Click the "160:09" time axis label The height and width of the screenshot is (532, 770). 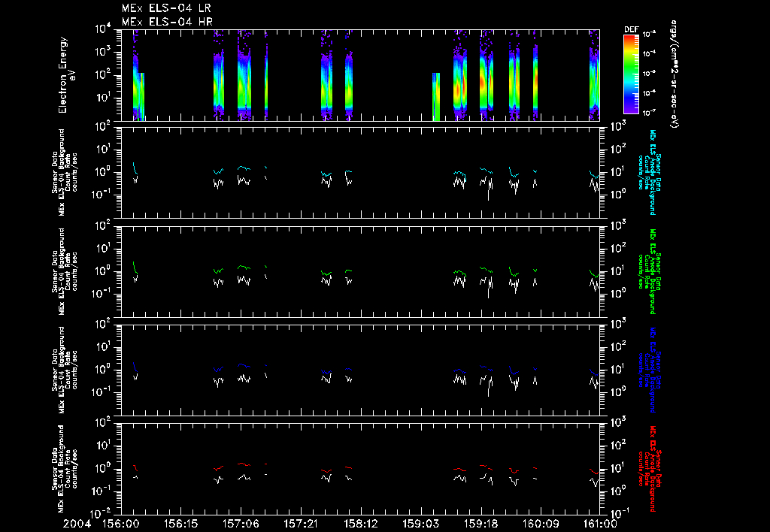pos(540,524)
